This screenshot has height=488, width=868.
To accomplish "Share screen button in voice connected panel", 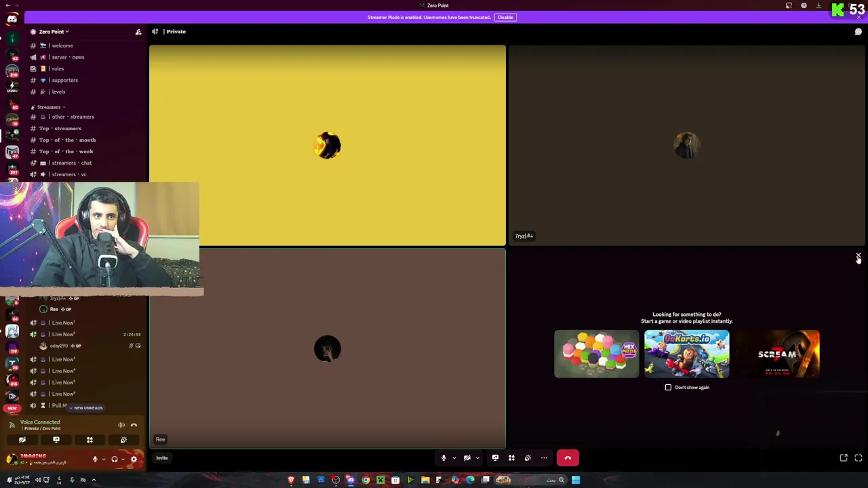I will pyautogui.click(x=56, y=441).
